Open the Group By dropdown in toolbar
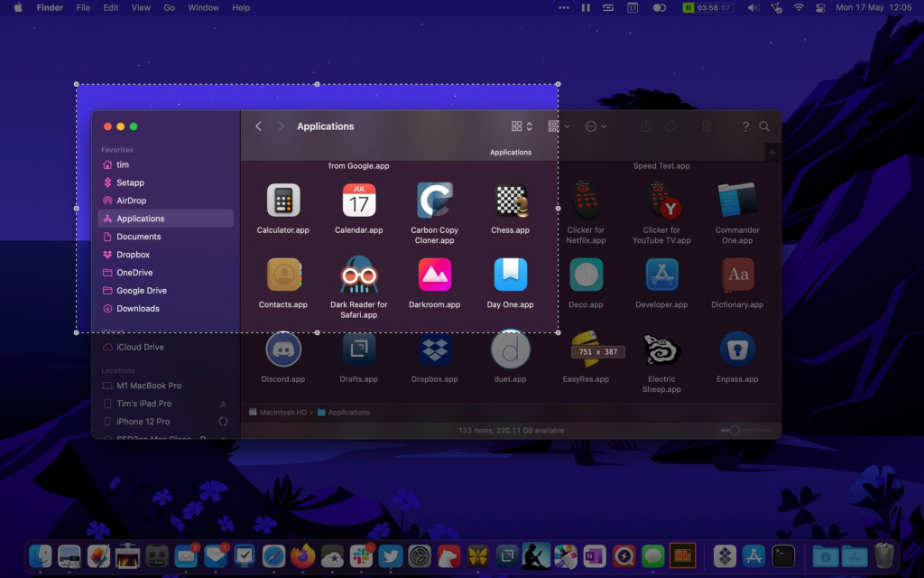Screen dimensions: 924x578 point(559,126)
